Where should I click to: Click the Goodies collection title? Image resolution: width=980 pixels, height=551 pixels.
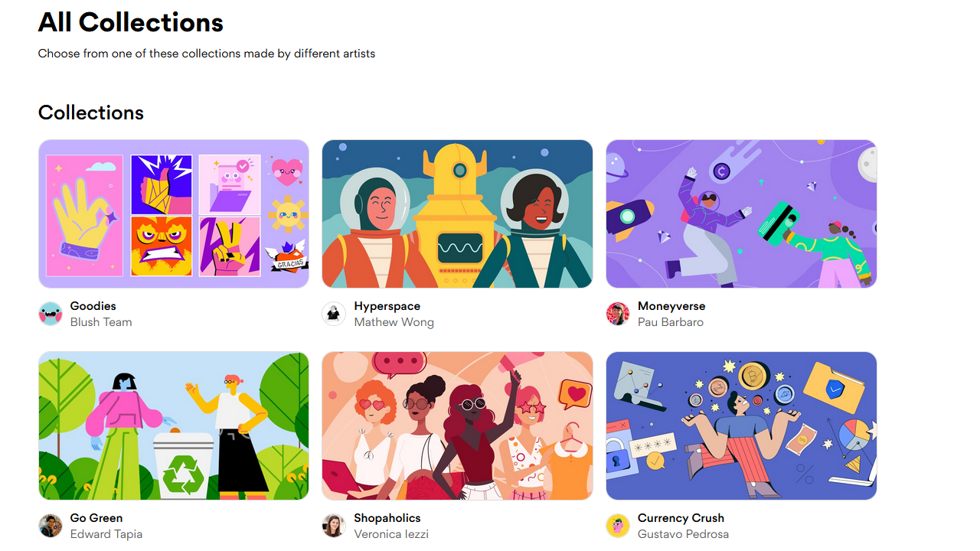coord(93,306)
